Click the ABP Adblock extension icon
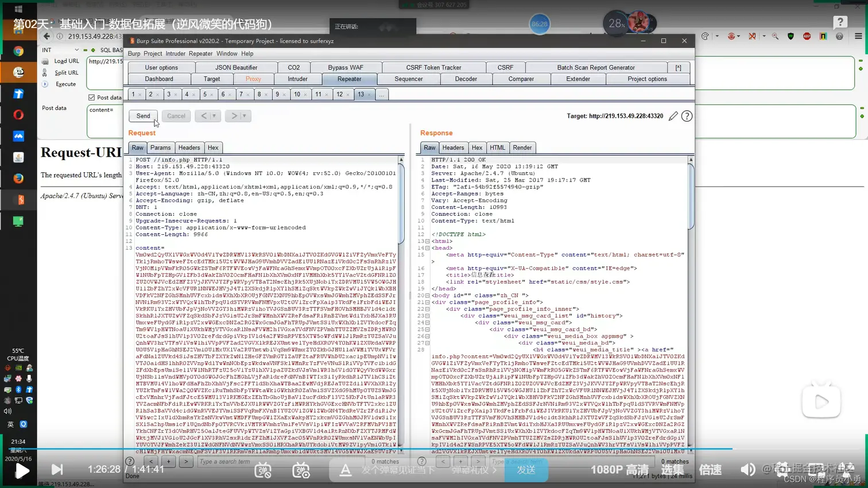Viewport: 868px width, 488px height. tap(807, 36)
